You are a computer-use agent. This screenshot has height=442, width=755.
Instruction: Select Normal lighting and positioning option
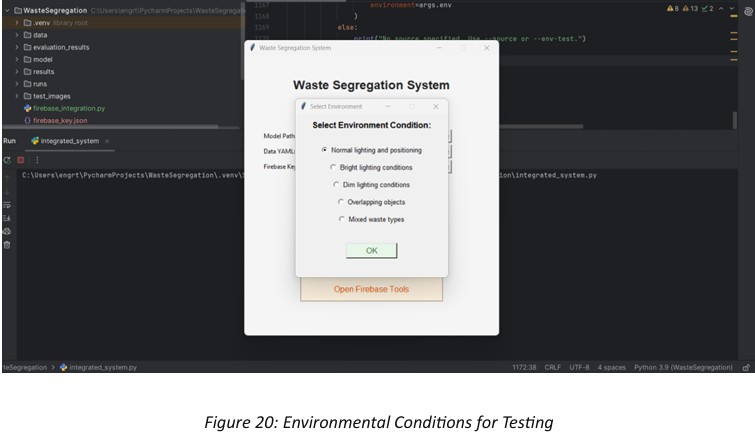point(324,150)
